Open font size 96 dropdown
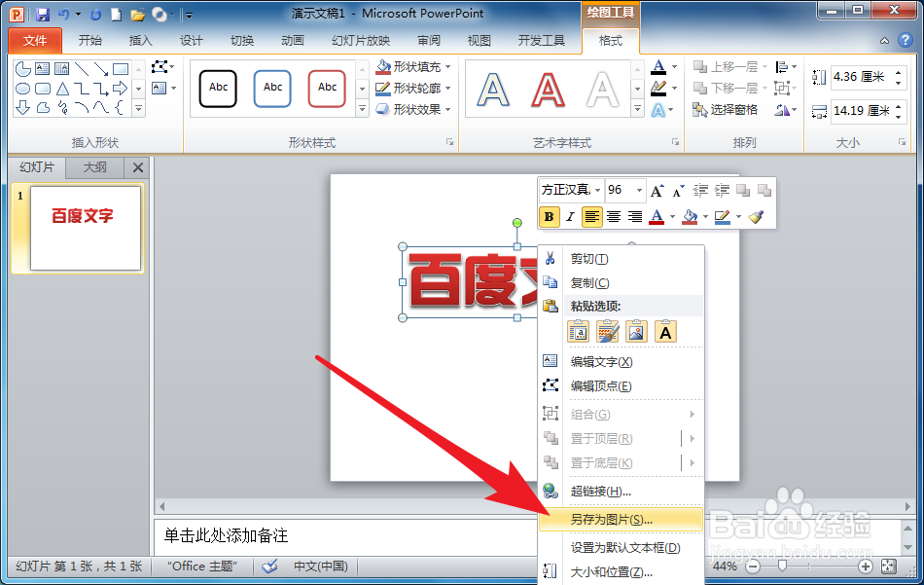 pos(639,190)
